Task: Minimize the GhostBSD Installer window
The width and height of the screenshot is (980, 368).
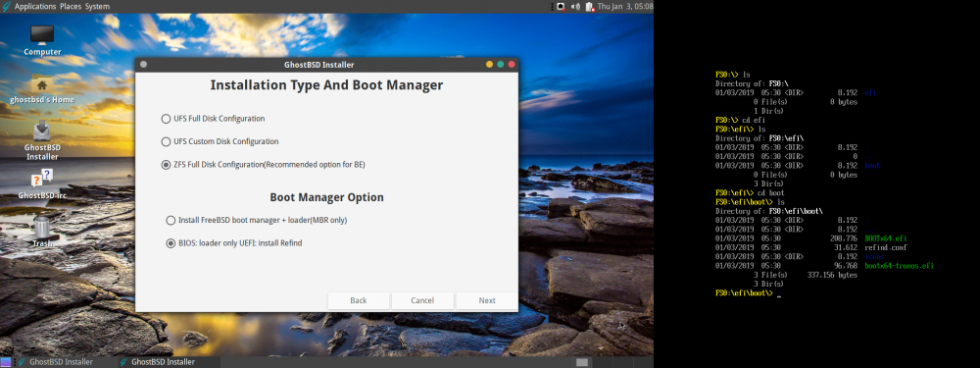Action: [489, 65]
